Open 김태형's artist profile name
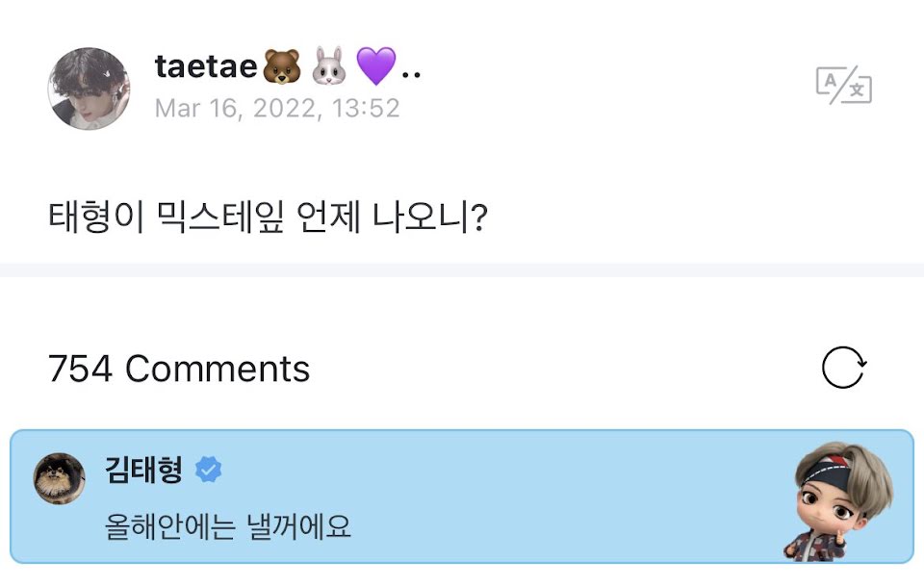924x587 pixels. coord(144,470)
